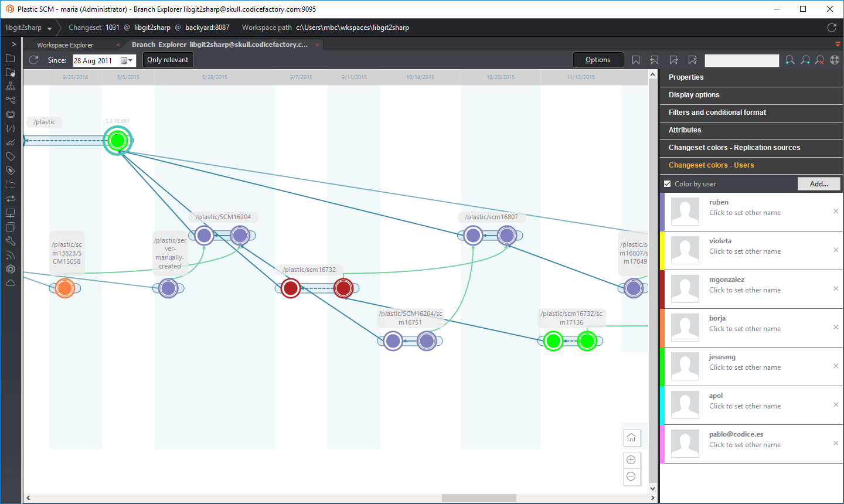Click the orange tab-list dropdown arrow
Viewport: 844px width, 504px height.
(838, 45)
